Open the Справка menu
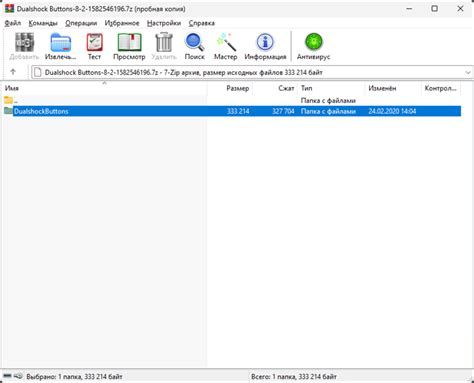Screen dimensions: 474x383 202,23
